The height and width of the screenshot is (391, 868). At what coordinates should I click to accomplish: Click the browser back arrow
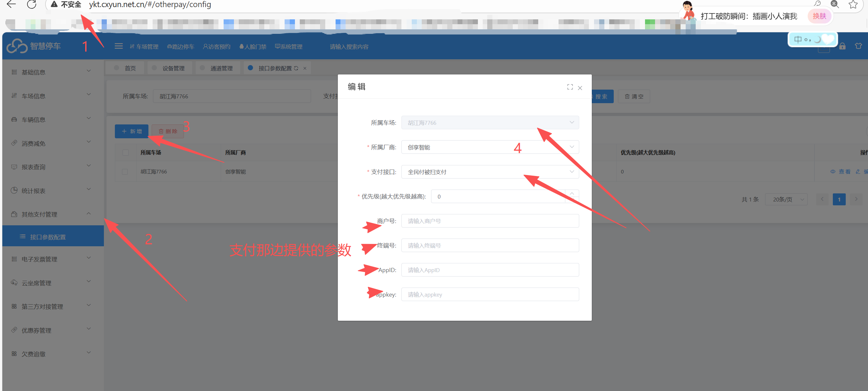pyautogui.click(x=11, y=4)
